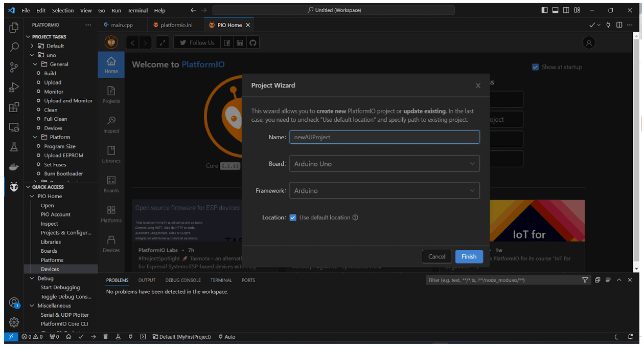This screenshot has width=644, height=349.
Task: Uncheck Show at startup checkbox
Action: pos(535,67)
